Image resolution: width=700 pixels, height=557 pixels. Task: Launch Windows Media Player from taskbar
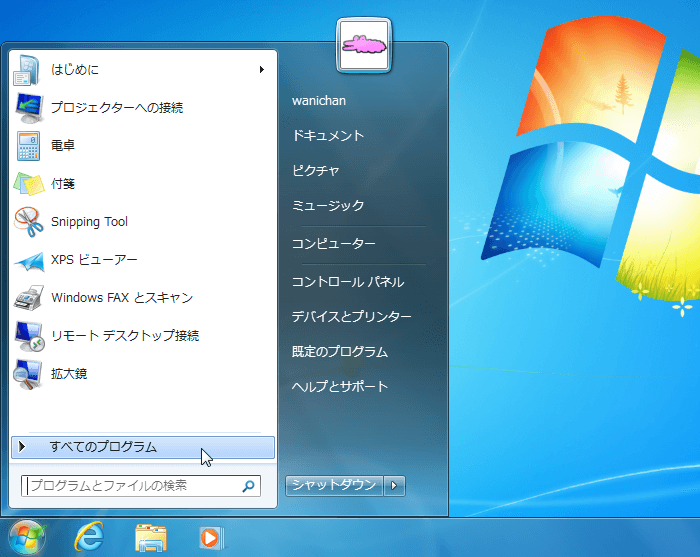[x=211, y=537]
